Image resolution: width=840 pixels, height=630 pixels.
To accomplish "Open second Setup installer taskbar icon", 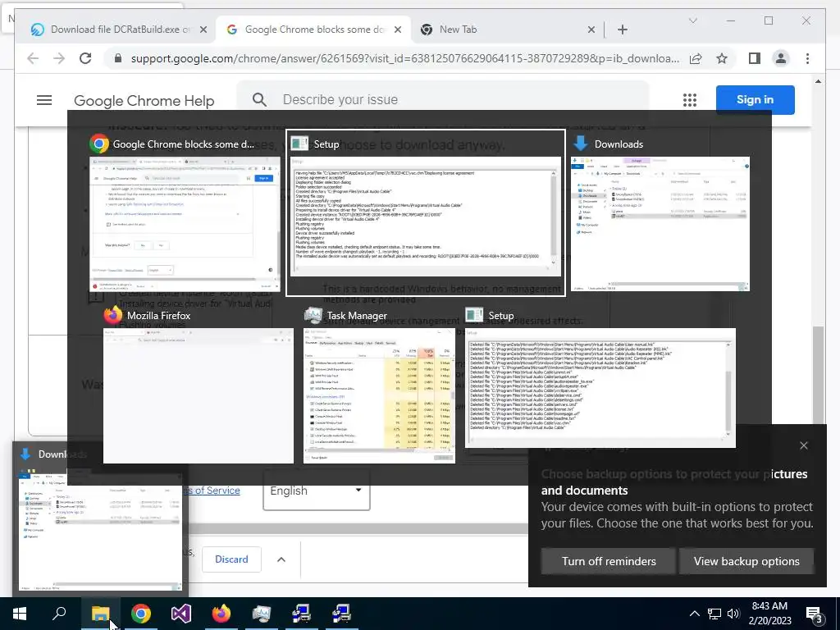I will tap(341, 614).
